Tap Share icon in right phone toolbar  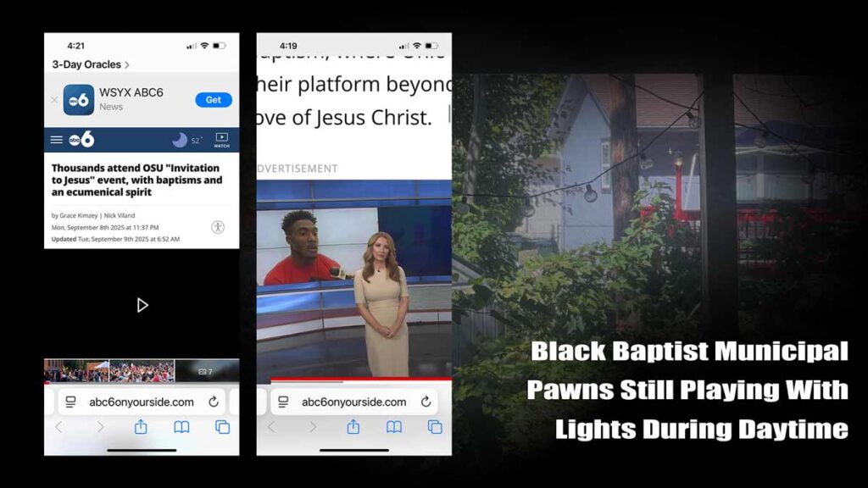[353, 427]
